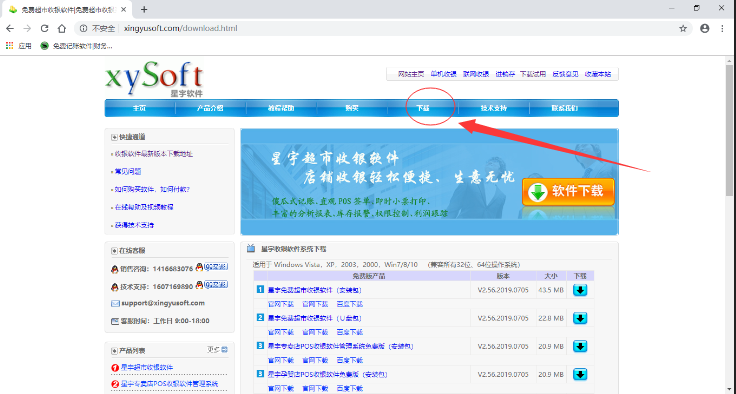The width and height of the screenshot is (736, 394).
Task: Click the xySoft 星宇软件 logo
Action: tap(154, 79)
